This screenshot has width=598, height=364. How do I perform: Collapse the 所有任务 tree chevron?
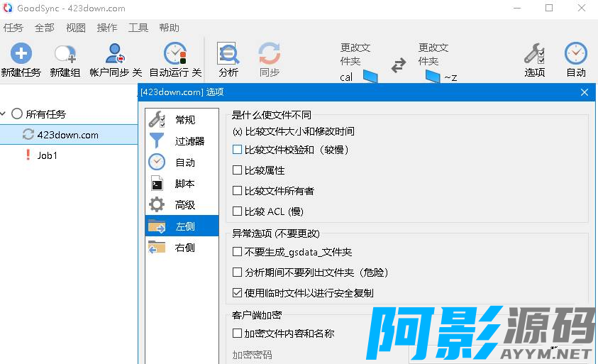tap(4, 114)
